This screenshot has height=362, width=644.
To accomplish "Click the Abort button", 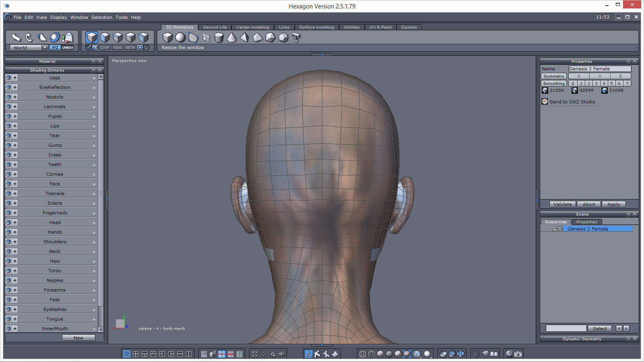I will (x=589, y=204).
